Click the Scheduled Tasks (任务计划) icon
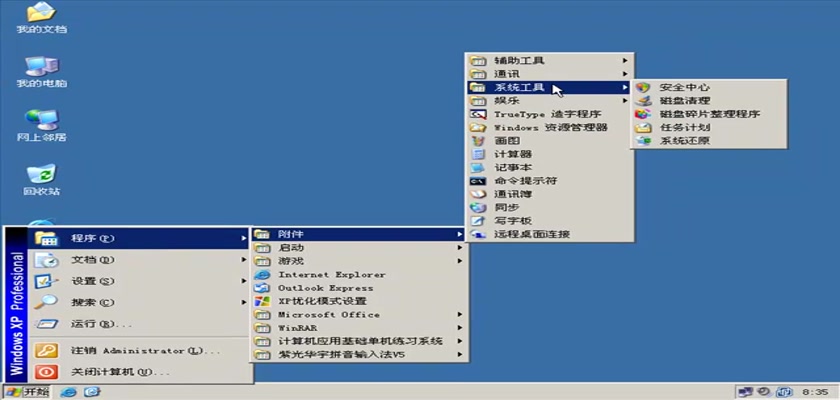The width and height of the screenshot is (840, 400). coord(642,127)
